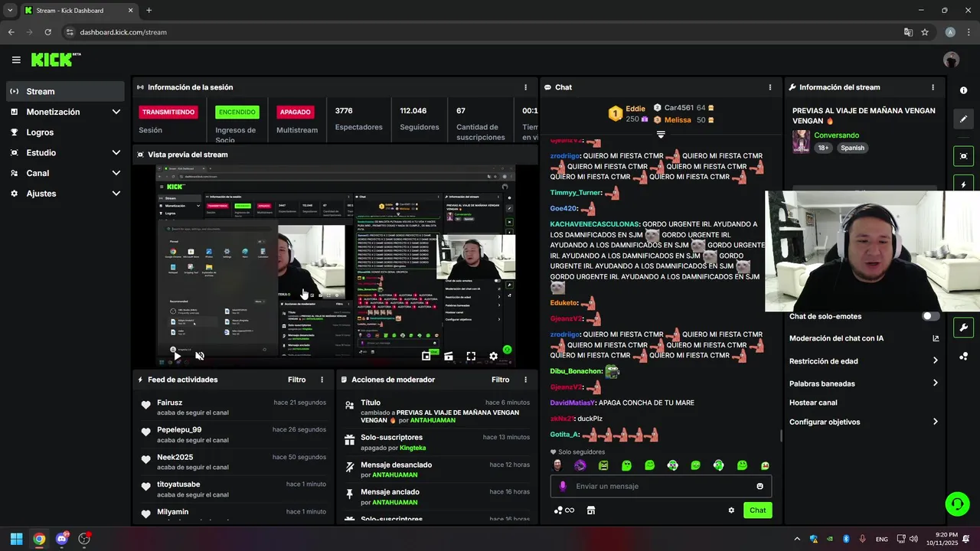Open Discord from the taskbar

pyautogui.click(x=62, y=539)
